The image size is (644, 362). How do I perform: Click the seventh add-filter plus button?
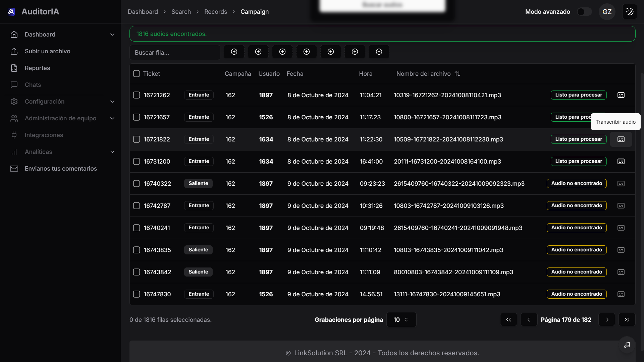click(x=379, y=52)
